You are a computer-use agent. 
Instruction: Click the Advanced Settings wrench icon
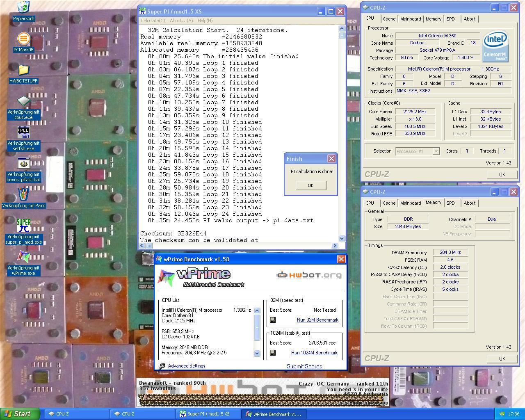point(162,366)
